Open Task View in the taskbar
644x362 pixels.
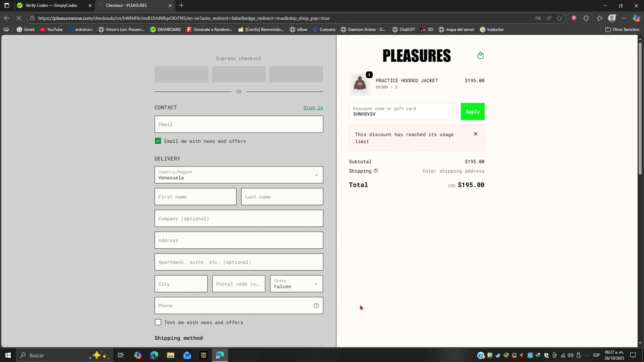[121, 355]
